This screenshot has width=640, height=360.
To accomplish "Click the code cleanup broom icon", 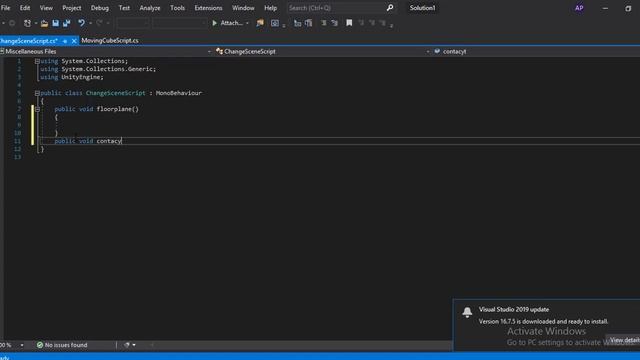I will coord(127,345).
